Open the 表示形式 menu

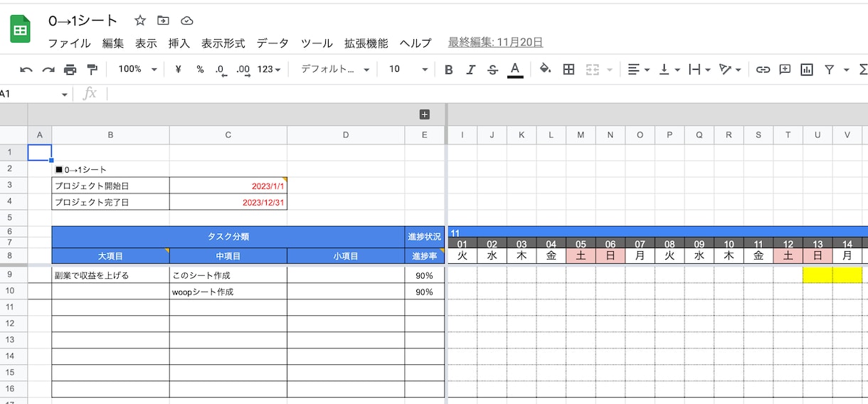pyautogui.click(x=223, y=43)
